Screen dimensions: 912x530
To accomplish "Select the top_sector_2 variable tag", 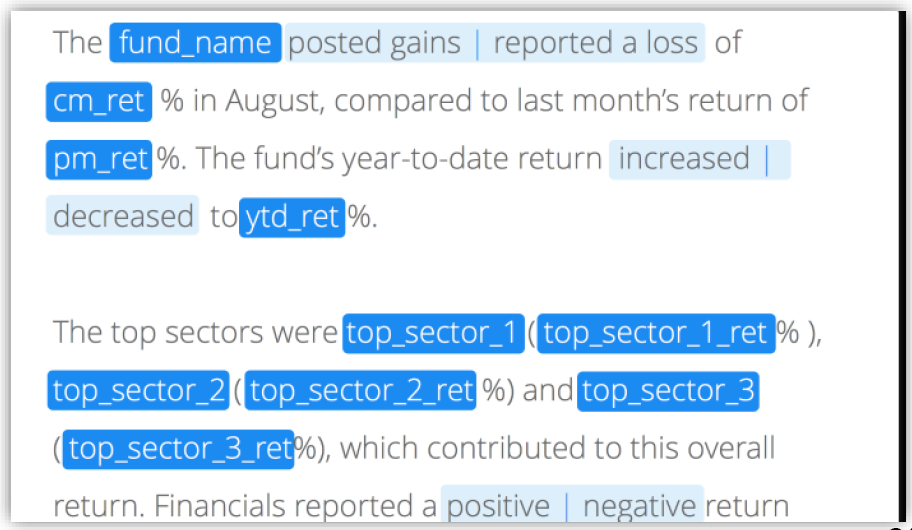I will click(138, 390).
